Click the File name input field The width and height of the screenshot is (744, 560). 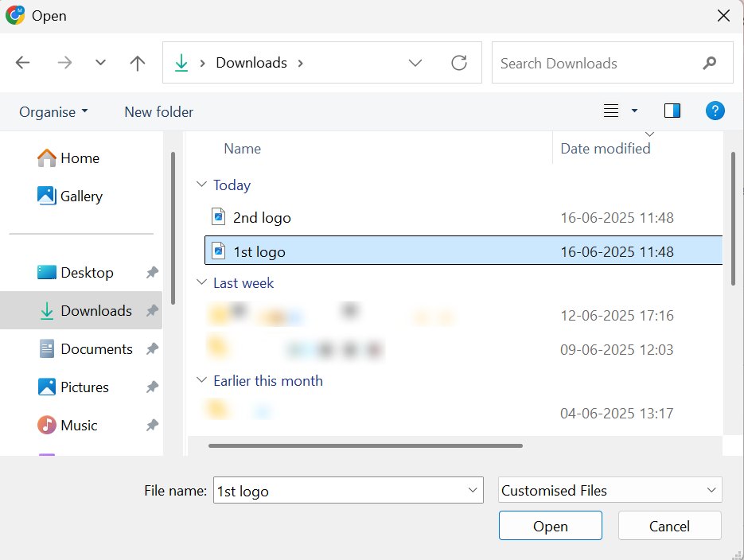338,491
